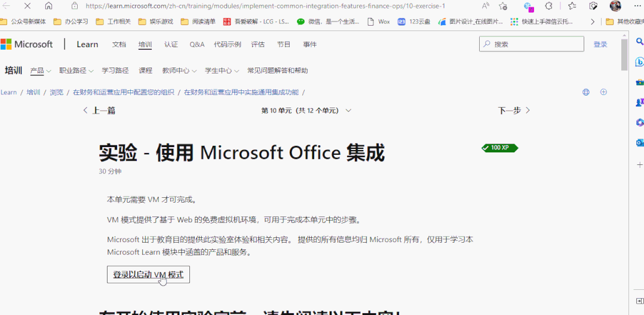Click the 浏览 breadcrumb
Viewport: 644px width, 315px height.
tap(57, 92)
